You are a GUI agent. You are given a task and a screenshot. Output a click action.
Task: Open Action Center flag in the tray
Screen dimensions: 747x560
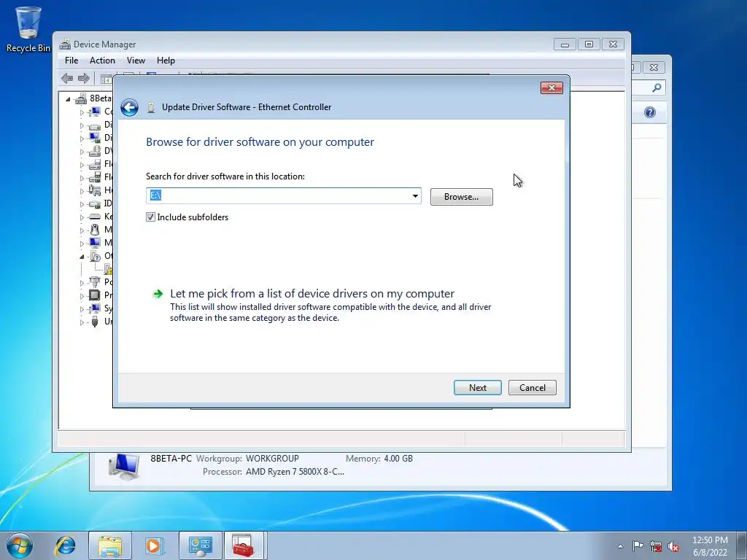point(638,545)
